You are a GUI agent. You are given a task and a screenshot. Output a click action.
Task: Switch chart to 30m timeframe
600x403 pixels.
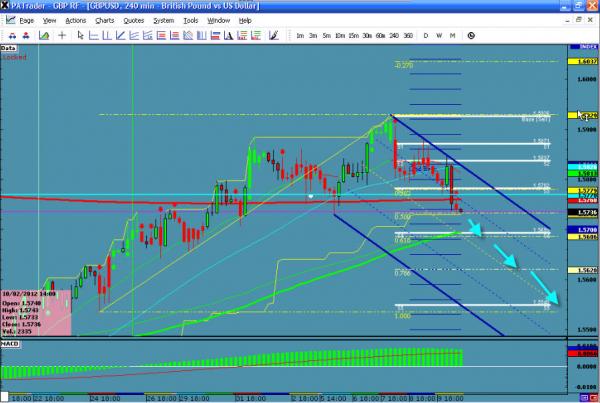[x=367, y=36]
